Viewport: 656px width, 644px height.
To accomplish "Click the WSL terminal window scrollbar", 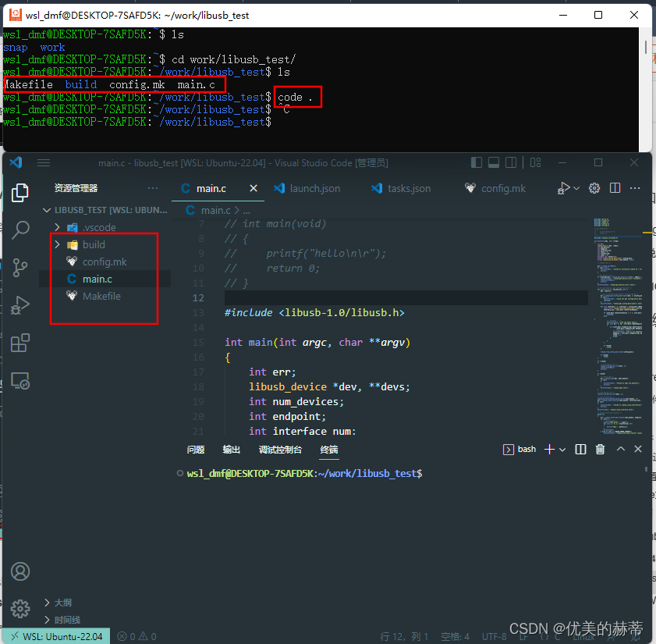I will tap(646, 47).
